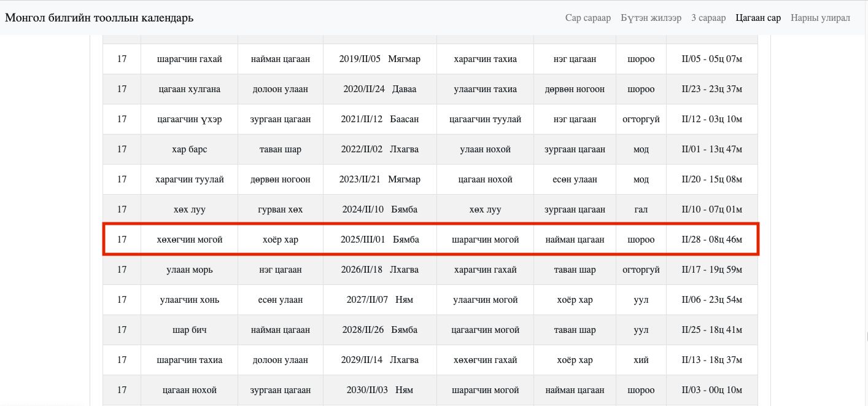The height and width of the screenshot is (406, 868).
Task: Click the "огторгуй" cell in the 2021 row
Action: 641,119
